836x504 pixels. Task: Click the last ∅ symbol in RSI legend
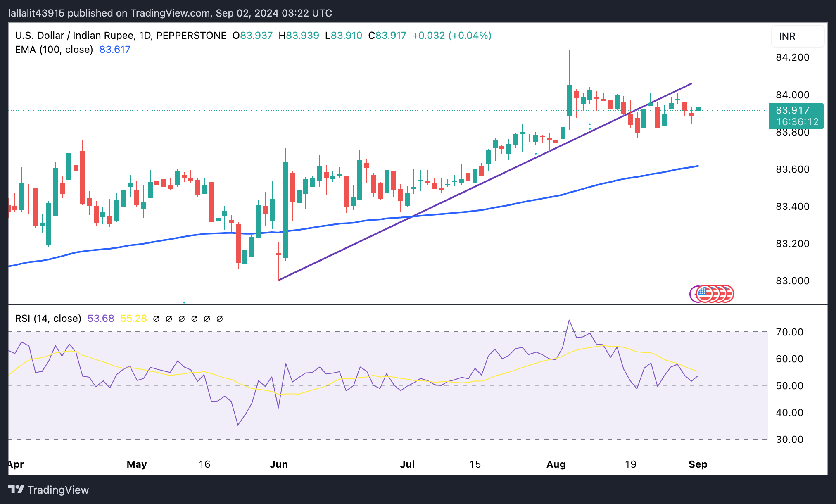click(x=220, y=319)
